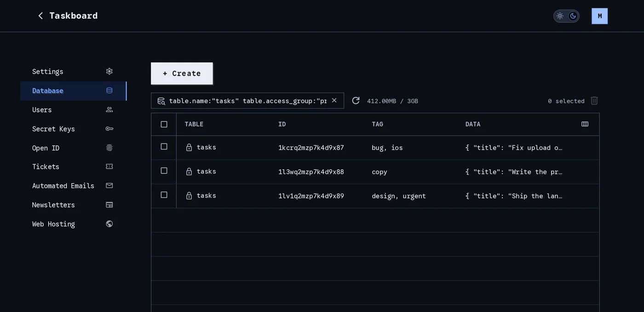Select ID 1lv1q2mzp7k4d9x89
The height and width of the screenshot is (312, 644).
coord(311,196)
